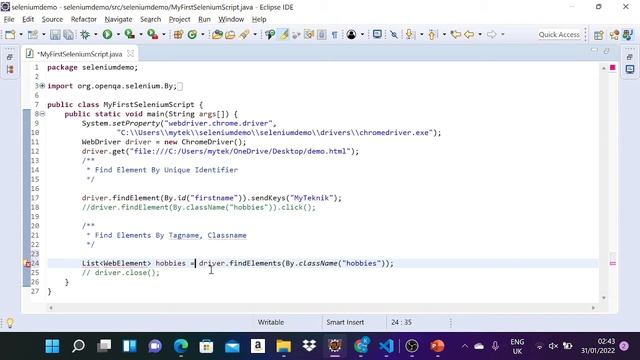Screen dimensions: 640x360
Task: Click the Toggle Breadcrumb icon
Action: point(270,35)
